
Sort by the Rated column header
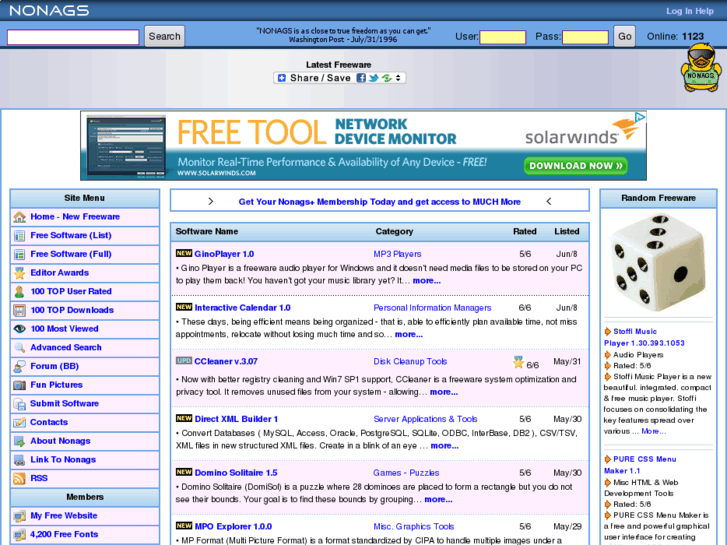tap(524, 231)
